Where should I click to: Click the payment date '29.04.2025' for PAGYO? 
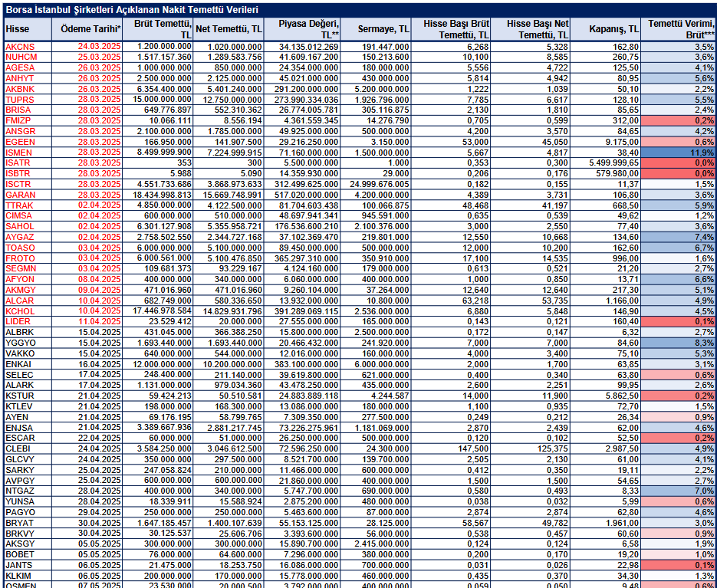[x=99, y=512]
